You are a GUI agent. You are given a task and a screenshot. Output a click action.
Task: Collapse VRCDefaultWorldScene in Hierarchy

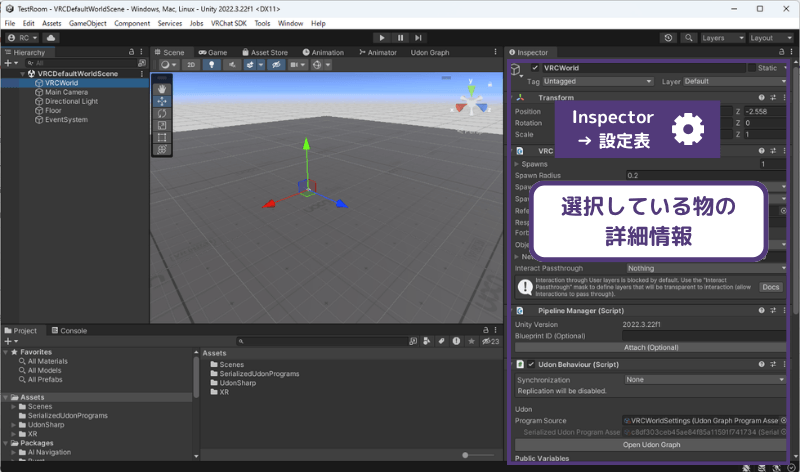coord(22,74)
